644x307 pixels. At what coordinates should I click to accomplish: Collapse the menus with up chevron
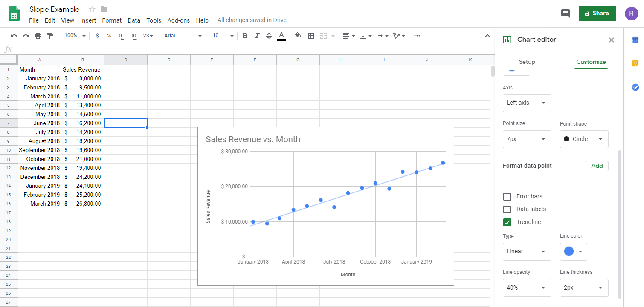(487, 36)
